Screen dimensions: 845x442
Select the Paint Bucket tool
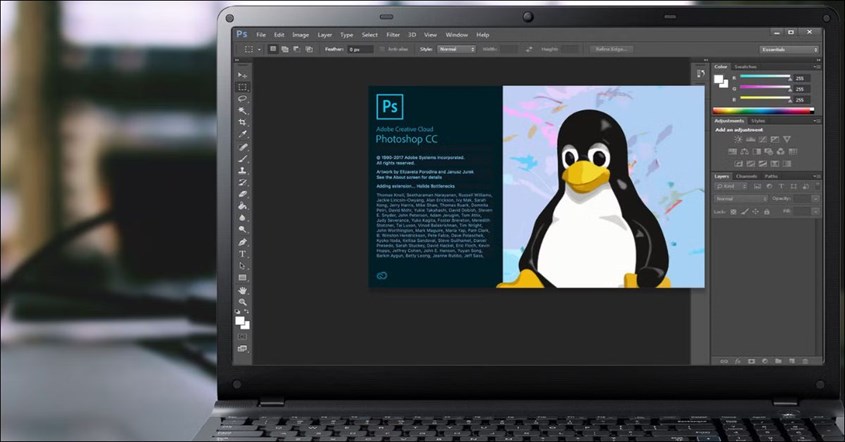(x=243, y=206)
